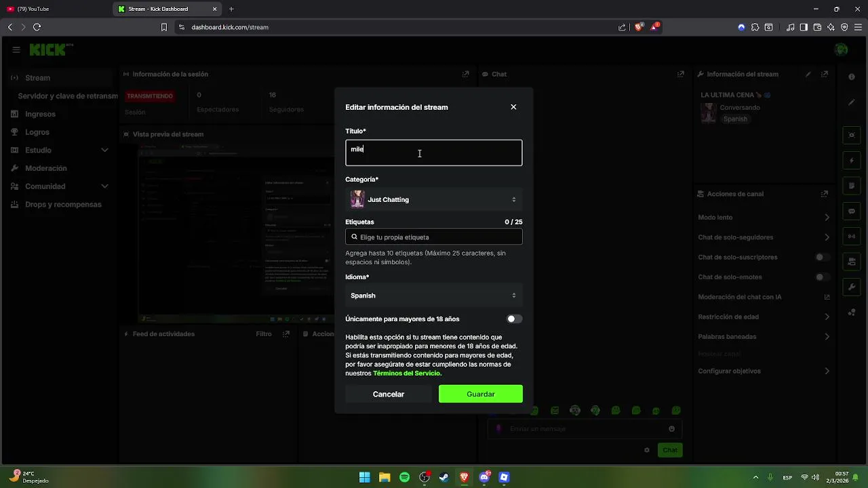Viewport: 868px width, 488px height.
Task: Pop out the Acciones de canal panel
Action: (825, 194)
